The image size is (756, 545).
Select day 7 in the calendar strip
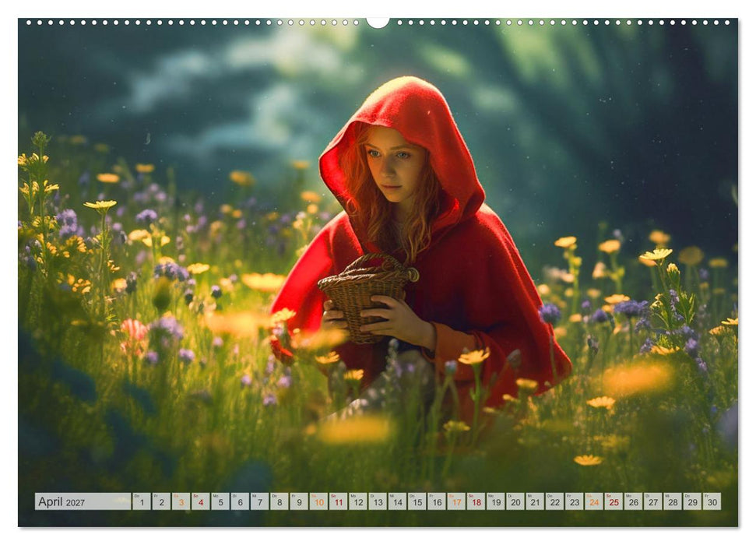point(260,501)
